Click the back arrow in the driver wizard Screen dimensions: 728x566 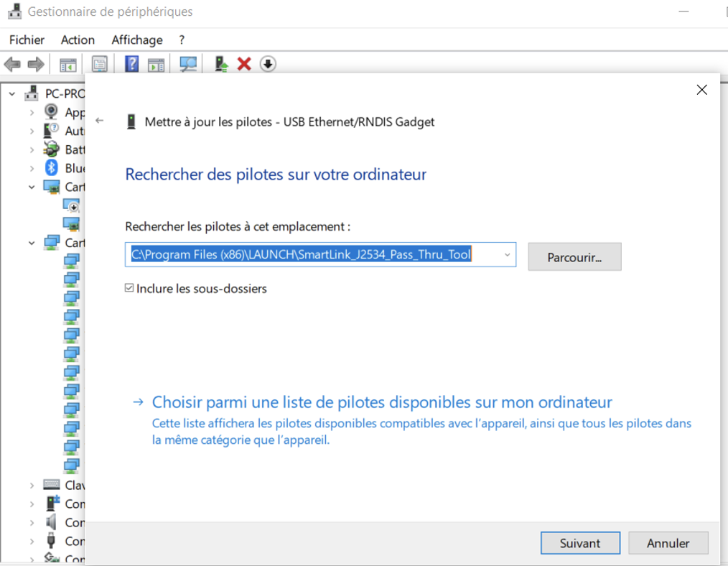[x=100, y=121]
